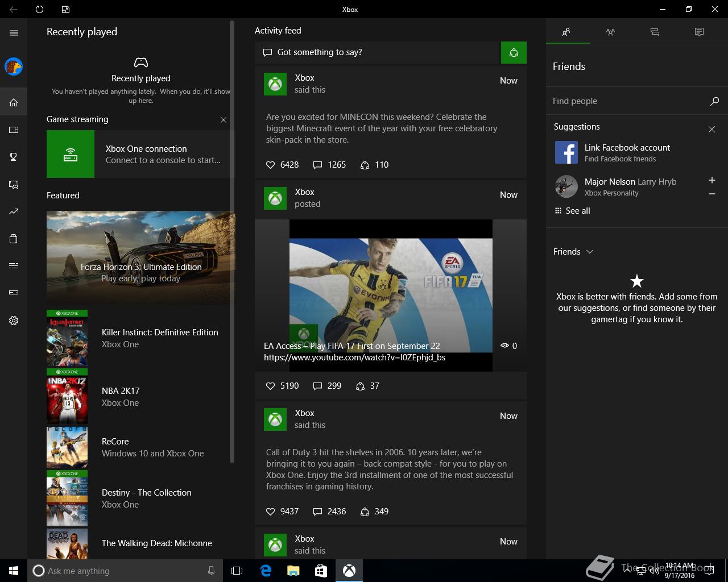Click the search icon in Find people
The width and height of the screenshot is (728, 582).
click(x=714, y=101)
